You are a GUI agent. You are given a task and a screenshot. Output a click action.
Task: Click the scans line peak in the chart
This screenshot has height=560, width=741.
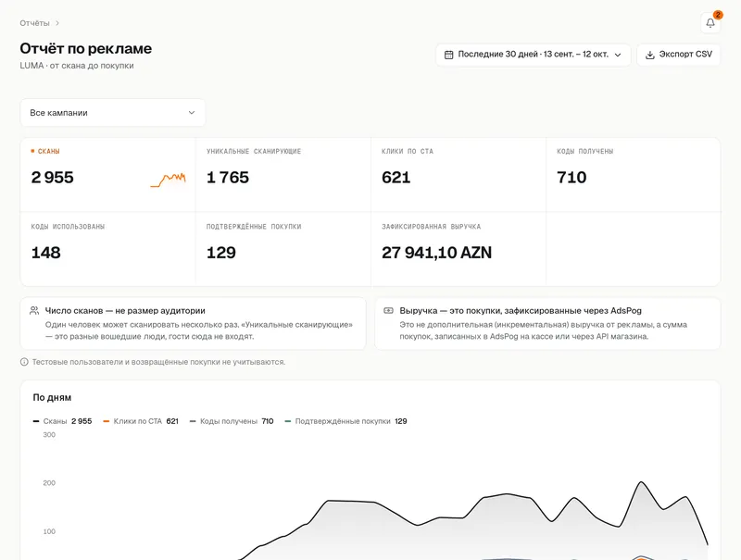pyautogui.click(x=641, y=482)
